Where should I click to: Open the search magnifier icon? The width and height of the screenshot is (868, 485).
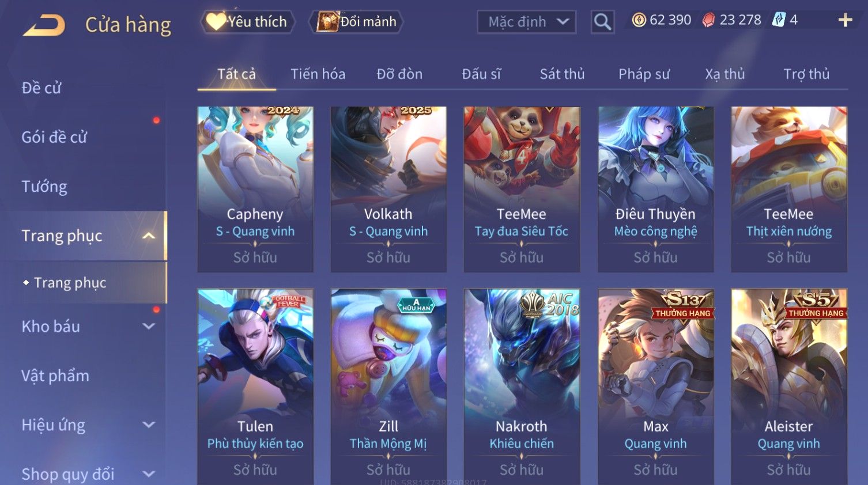coord(602,22)
